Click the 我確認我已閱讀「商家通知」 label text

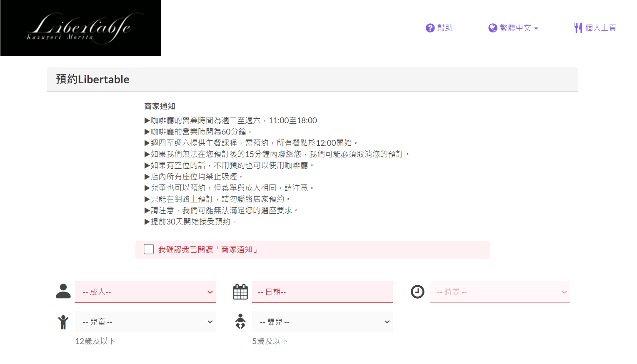(x=209, y=249)
